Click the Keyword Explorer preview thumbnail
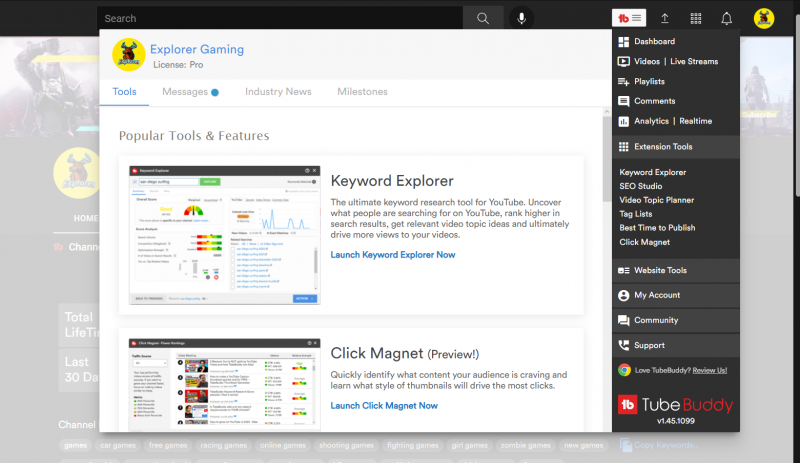This screenshot has width=800, height=463. coord(223,235)
